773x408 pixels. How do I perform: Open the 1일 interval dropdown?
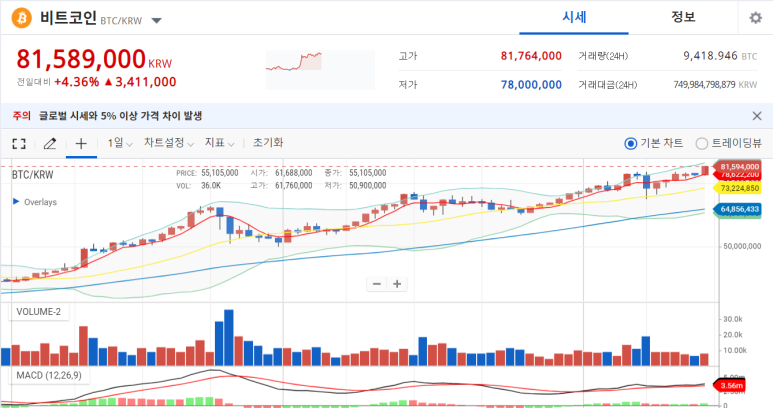120,143
